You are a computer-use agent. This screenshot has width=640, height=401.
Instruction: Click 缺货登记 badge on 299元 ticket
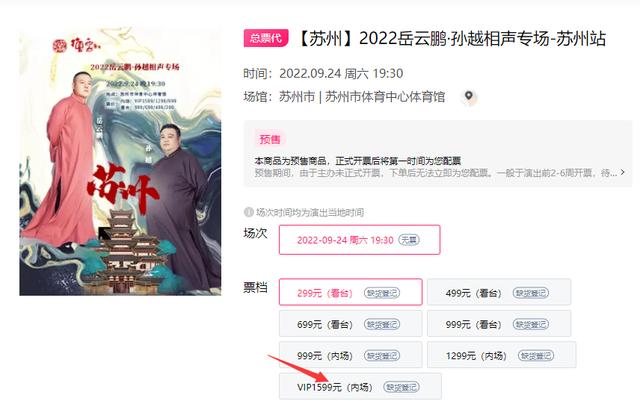(x=382, y=293)
